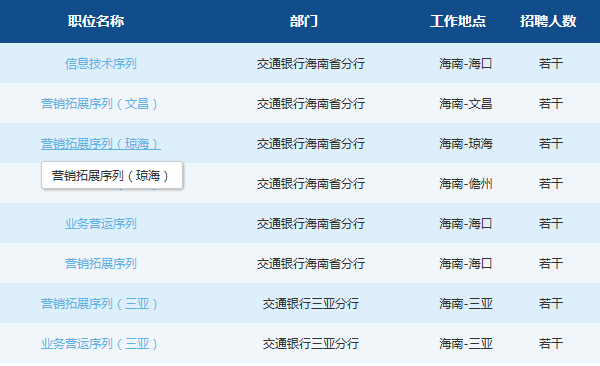Click the 部门 column header
This screenshot has width=600, height=366.
[304, 21]
